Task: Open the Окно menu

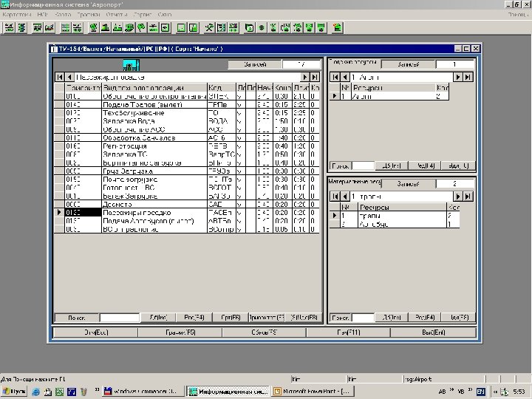Action: tap(165, 15)
